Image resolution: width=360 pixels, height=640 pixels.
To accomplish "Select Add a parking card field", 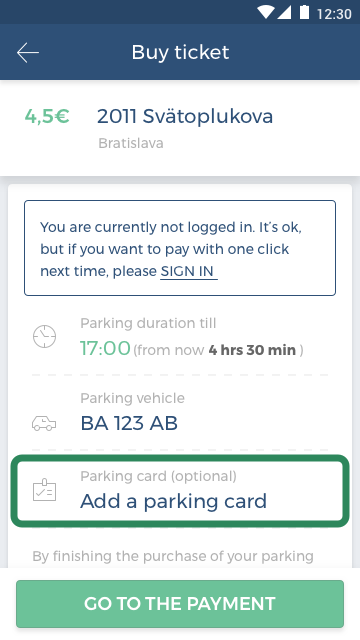I will [180, 491].
